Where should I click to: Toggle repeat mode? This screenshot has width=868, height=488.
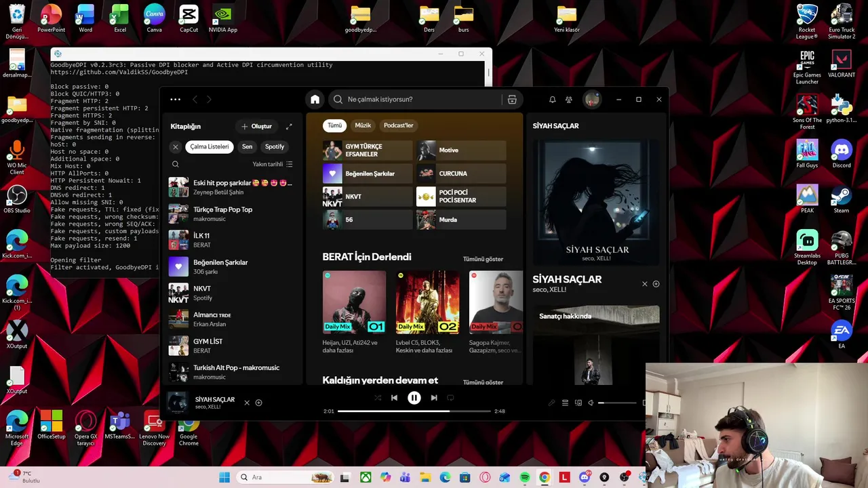click(x=450, y=398)
